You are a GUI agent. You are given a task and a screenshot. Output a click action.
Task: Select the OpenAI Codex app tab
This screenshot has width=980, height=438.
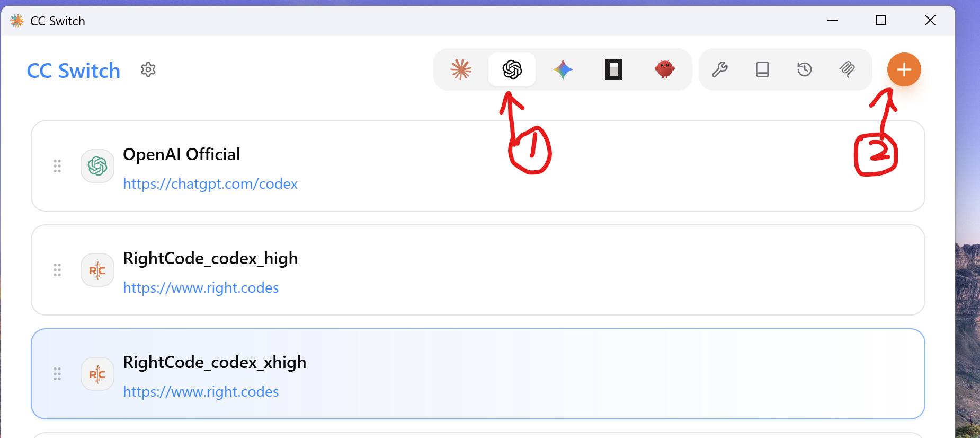[x=512, y=69]
